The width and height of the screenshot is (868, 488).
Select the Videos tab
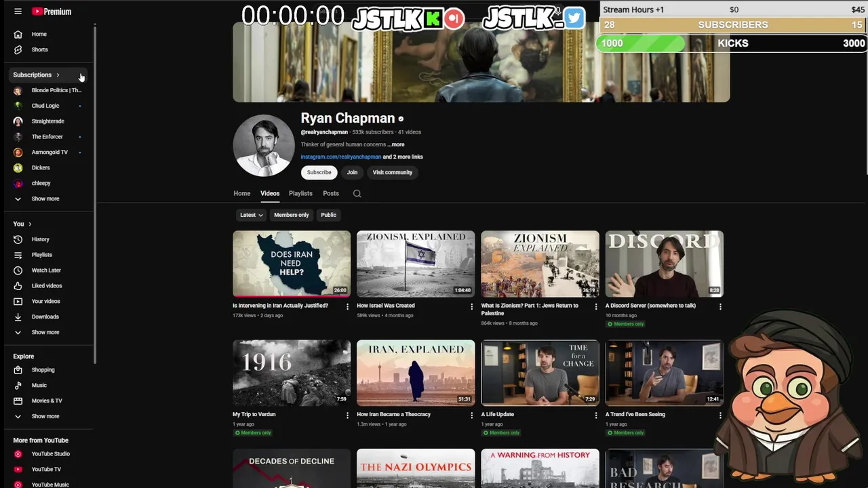point(270,193)
